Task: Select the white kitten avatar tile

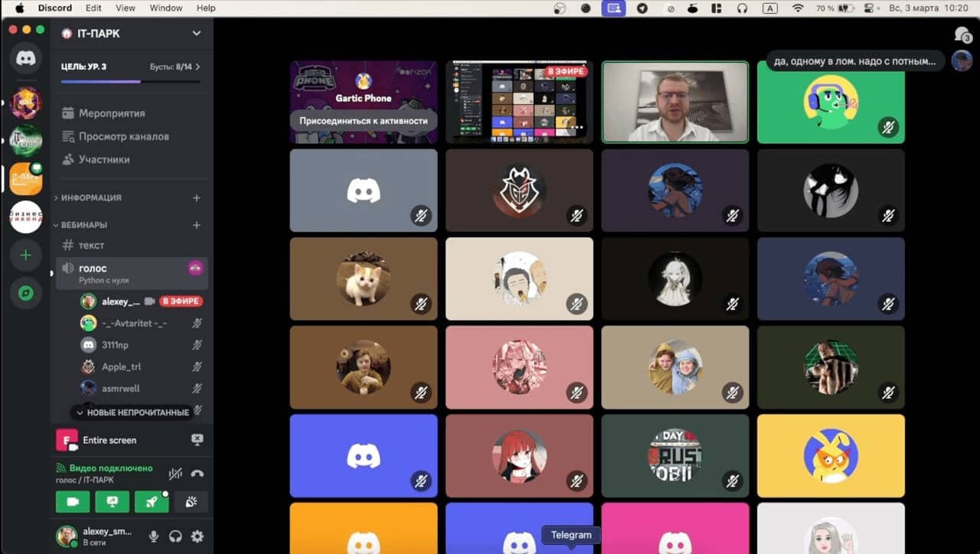Action: (x=364, y=279)
